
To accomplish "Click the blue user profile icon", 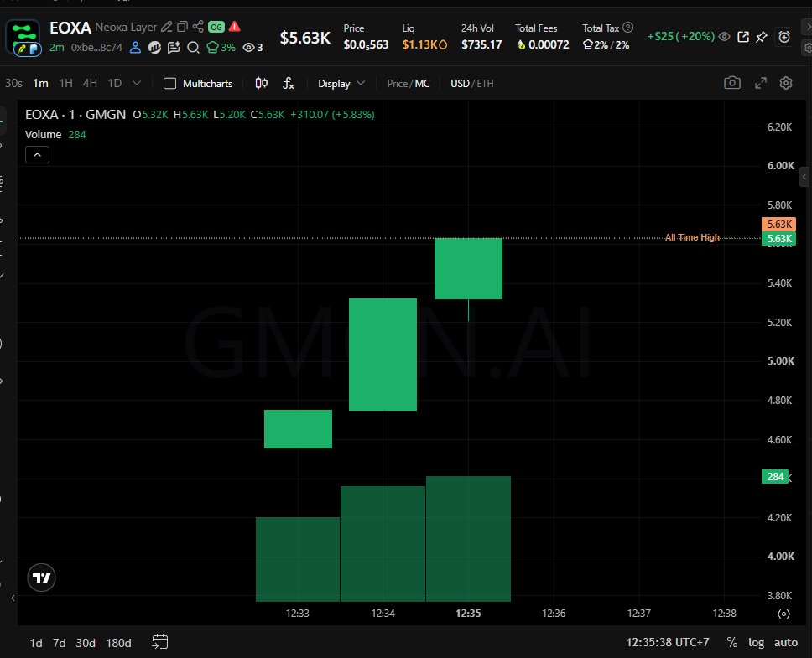I will tap(135, 48).
